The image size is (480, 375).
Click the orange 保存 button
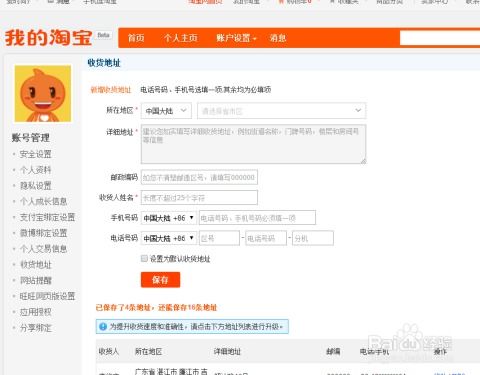pyautogui.click(x=160, y=280)
